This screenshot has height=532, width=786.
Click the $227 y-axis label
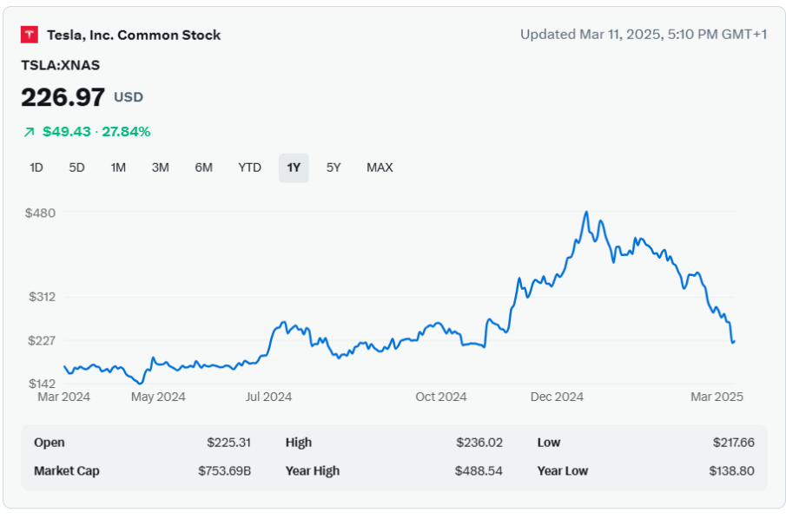pyautogui.click(x=42, y=341)
